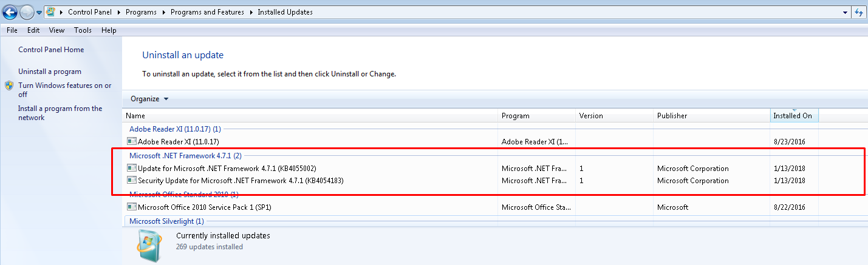Open the Organize dropdown menu
The image size is (868, 265).
149,99
